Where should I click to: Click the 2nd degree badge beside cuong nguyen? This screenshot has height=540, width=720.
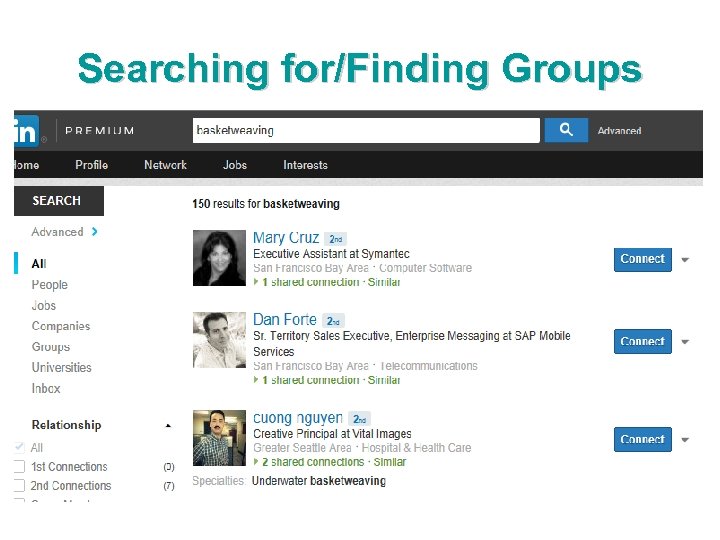pyautogui.click(x=360, y=419)
